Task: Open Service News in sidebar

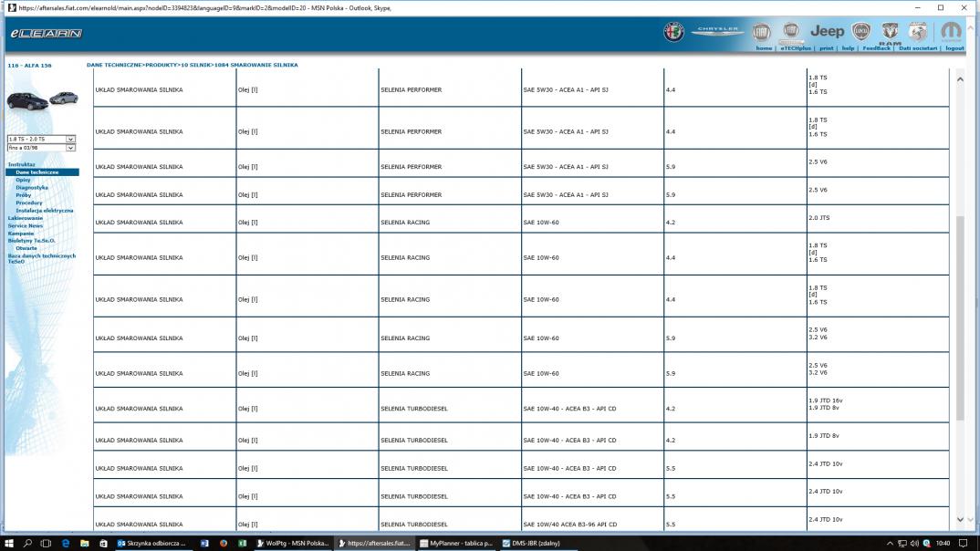Action: 25,225
